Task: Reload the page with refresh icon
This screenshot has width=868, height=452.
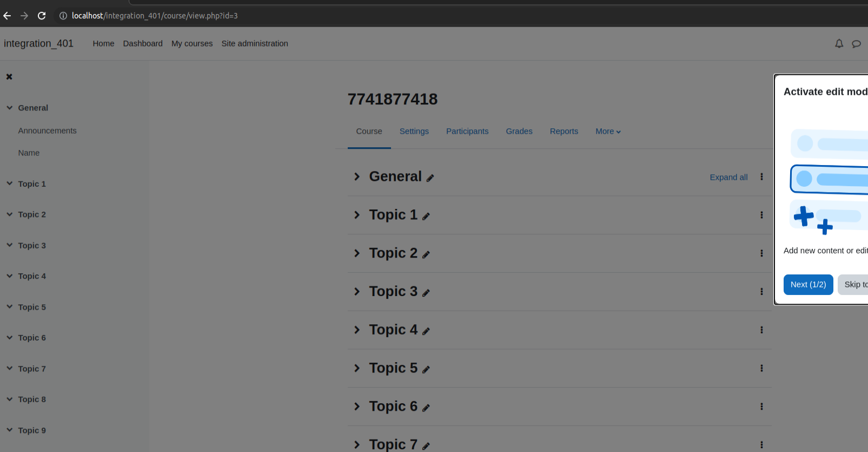Action: tap(42, 16)
